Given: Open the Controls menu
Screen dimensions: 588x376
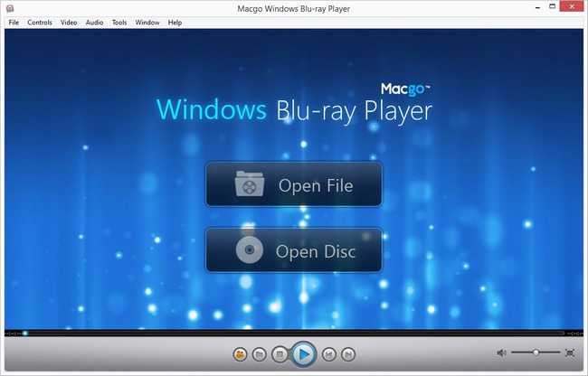Looking at the screenshot, I should click(40, 23).
